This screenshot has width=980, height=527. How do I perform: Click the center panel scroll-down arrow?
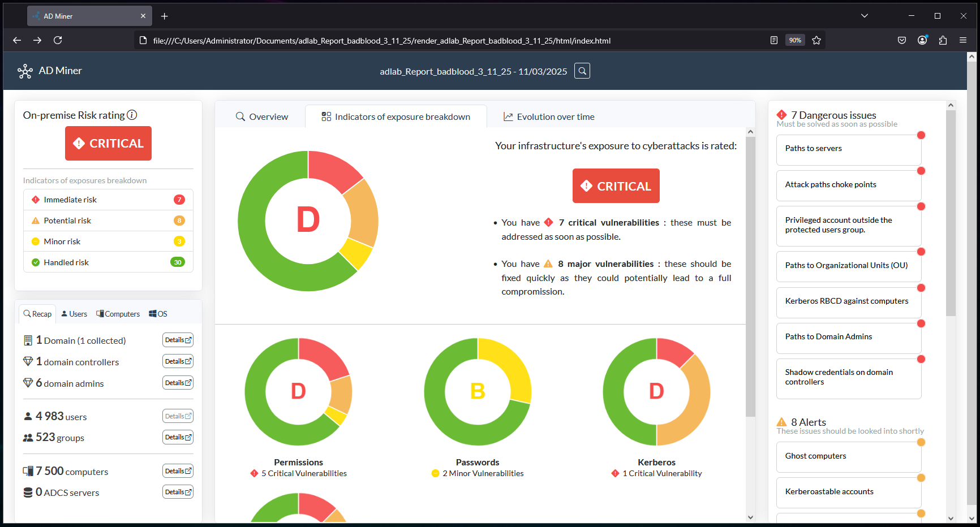click(750, 517)
